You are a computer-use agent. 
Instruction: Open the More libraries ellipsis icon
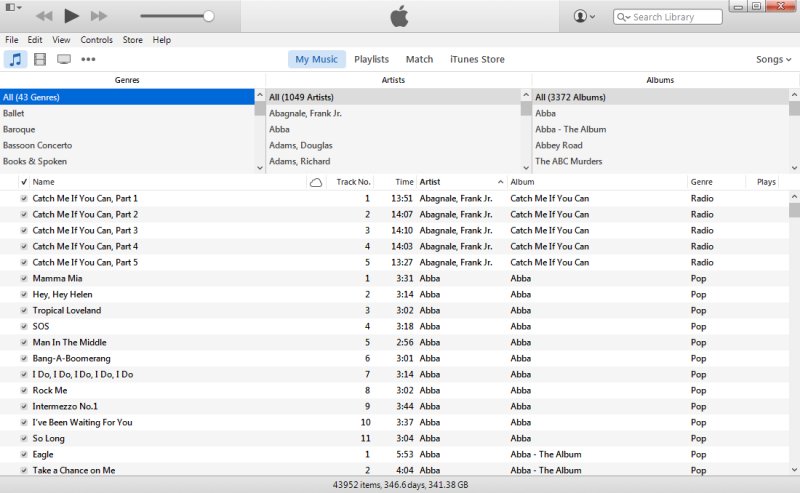click(88, 59)
